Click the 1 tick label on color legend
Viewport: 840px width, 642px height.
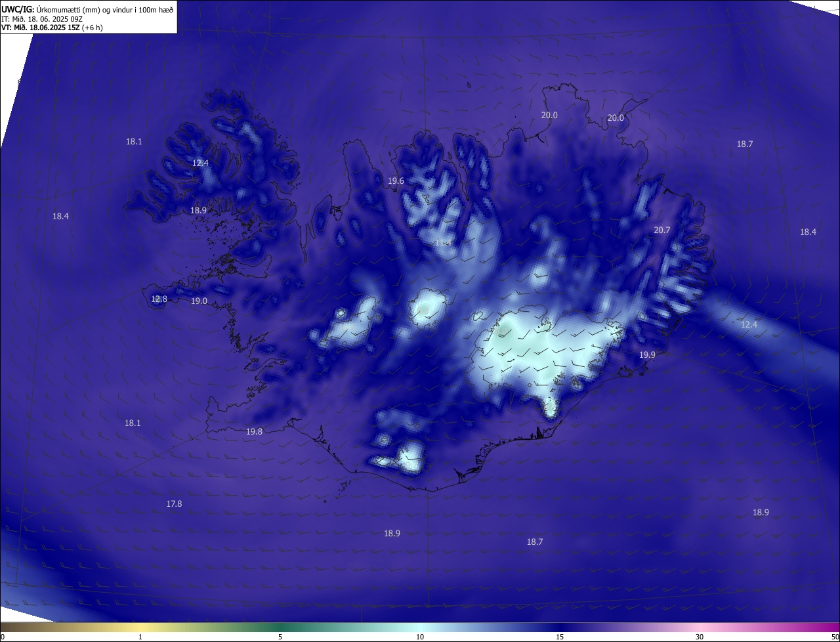click(140, 637)
